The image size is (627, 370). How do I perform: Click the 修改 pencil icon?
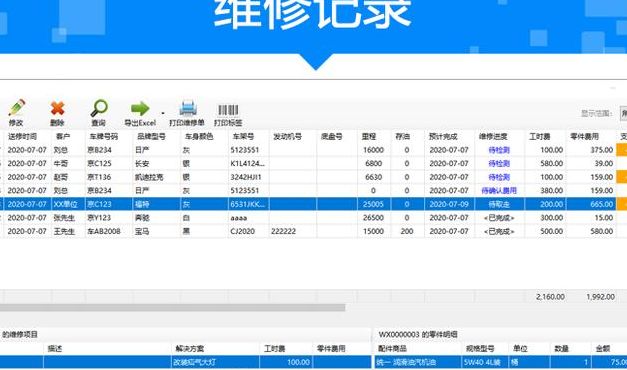pyautogui.click(x=17, y=108)
